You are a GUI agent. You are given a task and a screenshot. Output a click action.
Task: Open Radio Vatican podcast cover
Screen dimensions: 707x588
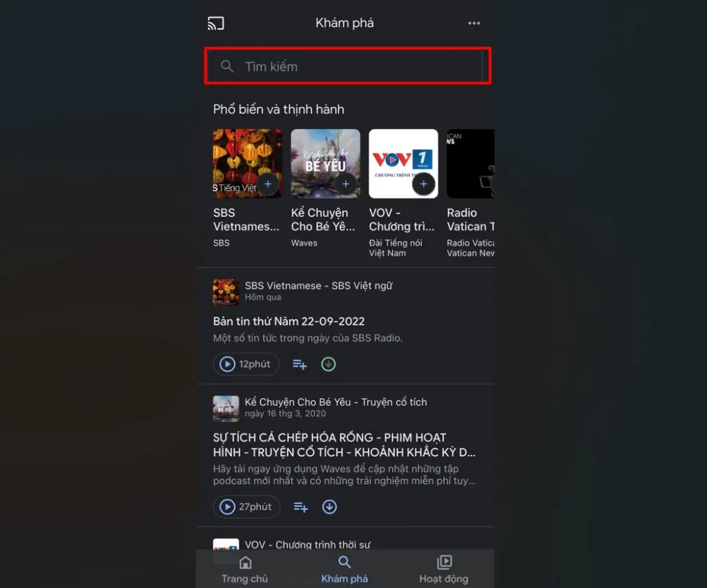[470, 164]
